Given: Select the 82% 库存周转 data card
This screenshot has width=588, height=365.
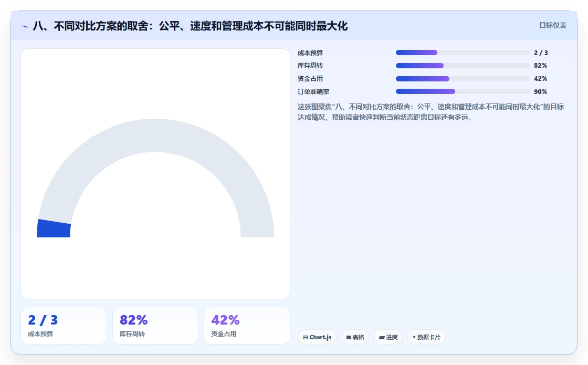Looking at the screenshot, I should click(x=155, y=325).
